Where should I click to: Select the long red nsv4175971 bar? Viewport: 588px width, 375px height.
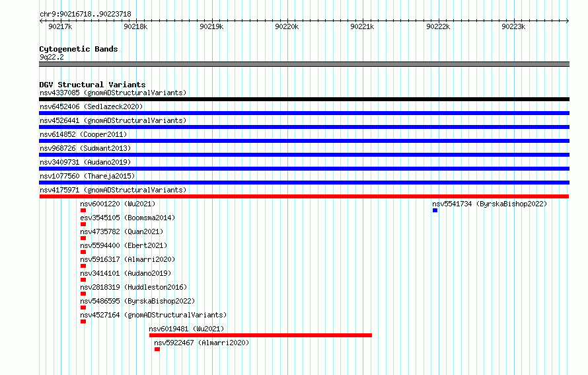(304, 196)
